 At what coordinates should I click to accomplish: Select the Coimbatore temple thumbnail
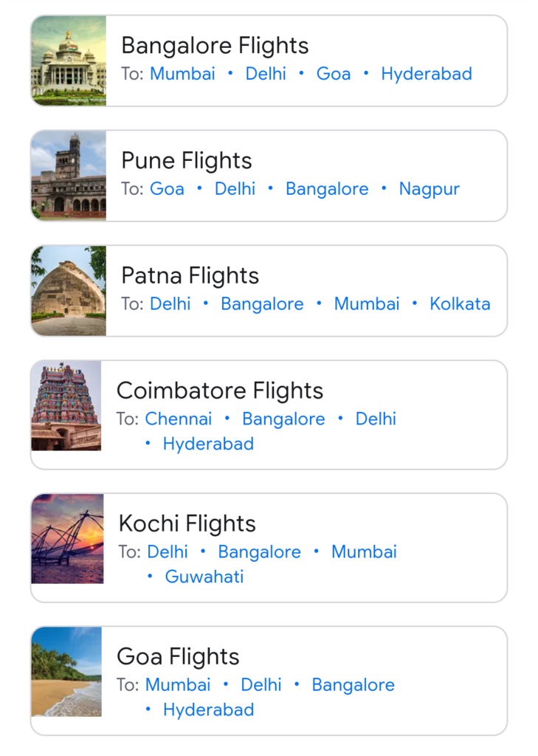[66, 407]
